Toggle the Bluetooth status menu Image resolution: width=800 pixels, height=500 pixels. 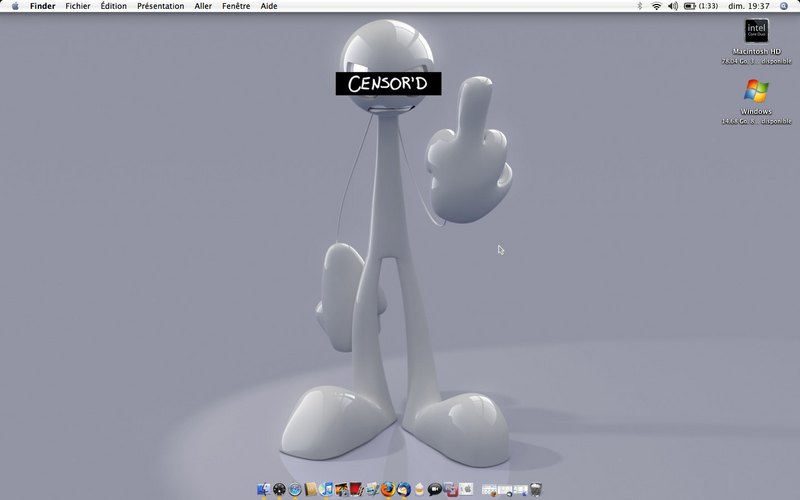(640, 6)
